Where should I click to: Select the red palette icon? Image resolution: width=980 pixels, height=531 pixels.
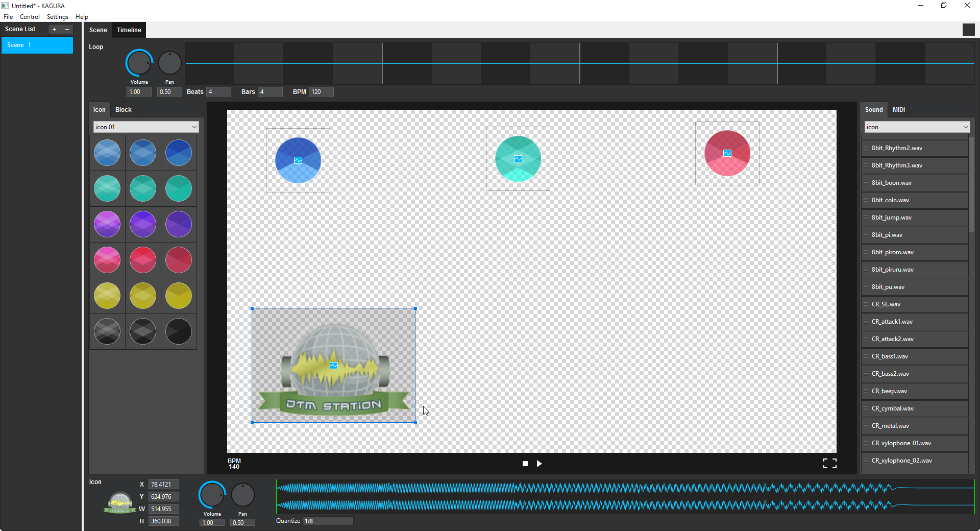click(x=143, y=260)
